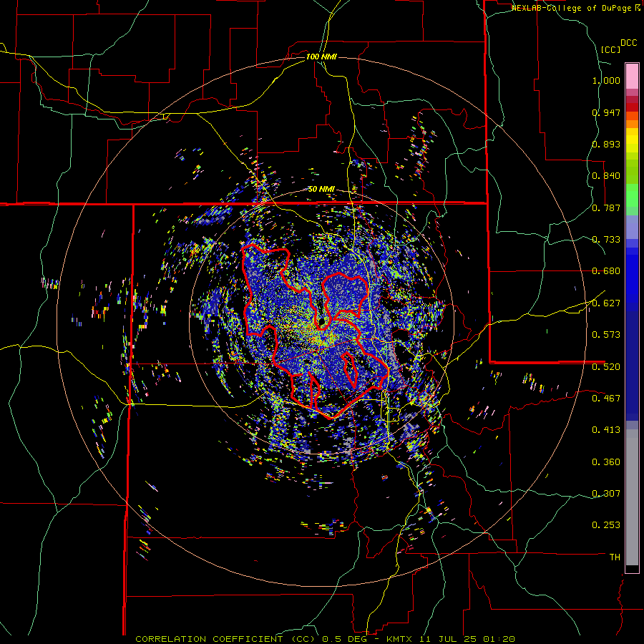Pick the bright green segment of the color bar
The width and height of the screenshot is (644, 644).
click(x=632, y=195)
